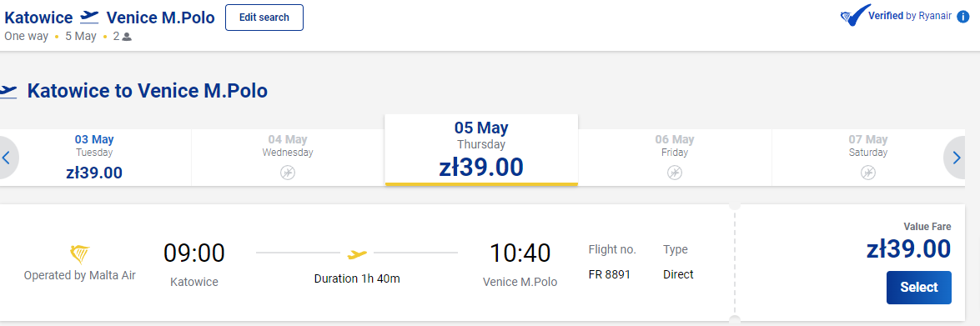Click the zł39.00 Value Fare price
Viewport: 980px width, 326px height.
click(x=909, y=249)
